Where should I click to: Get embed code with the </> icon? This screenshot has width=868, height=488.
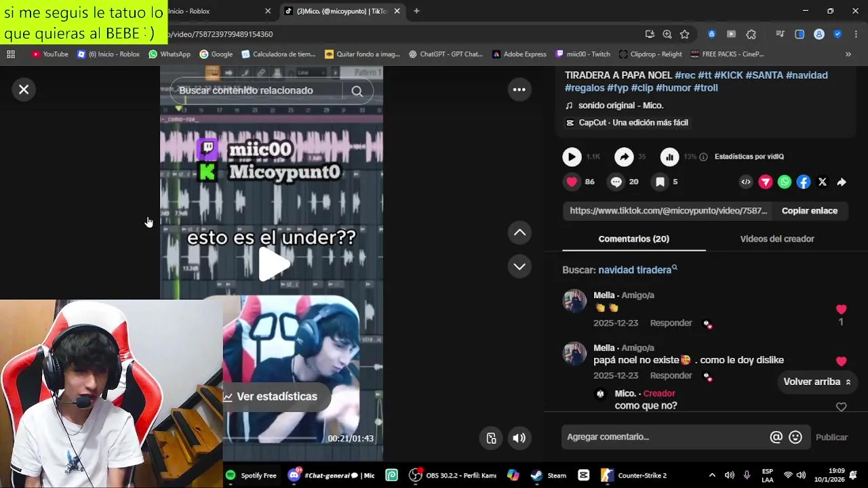pyautogui.click(x=746, y=182)
